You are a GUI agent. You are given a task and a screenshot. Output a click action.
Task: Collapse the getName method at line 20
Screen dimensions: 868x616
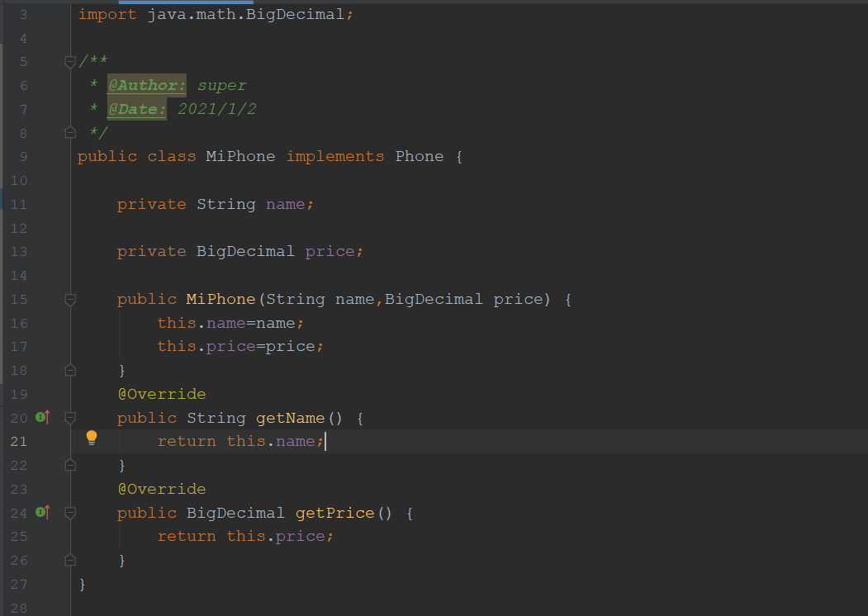tap(70, 418)
